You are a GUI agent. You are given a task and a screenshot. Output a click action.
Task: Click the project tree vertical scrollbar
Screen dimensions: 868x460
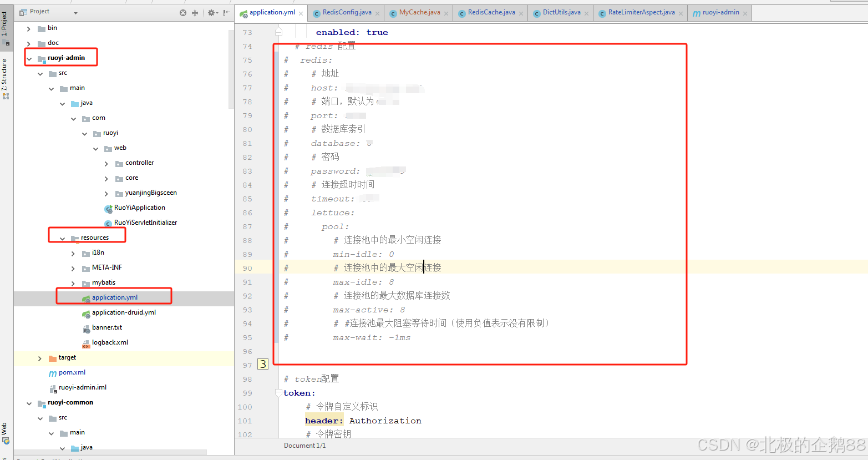point(231,69)
